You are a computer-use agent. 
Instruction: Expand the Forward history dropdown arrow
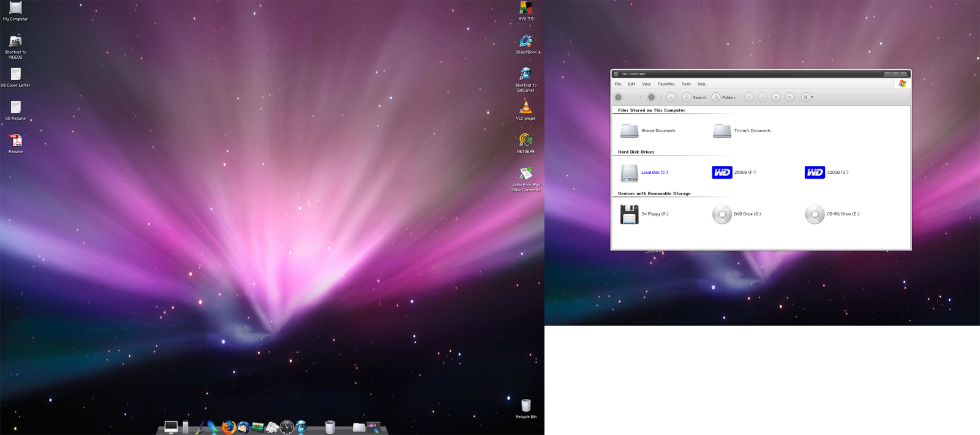pos(661,97)
